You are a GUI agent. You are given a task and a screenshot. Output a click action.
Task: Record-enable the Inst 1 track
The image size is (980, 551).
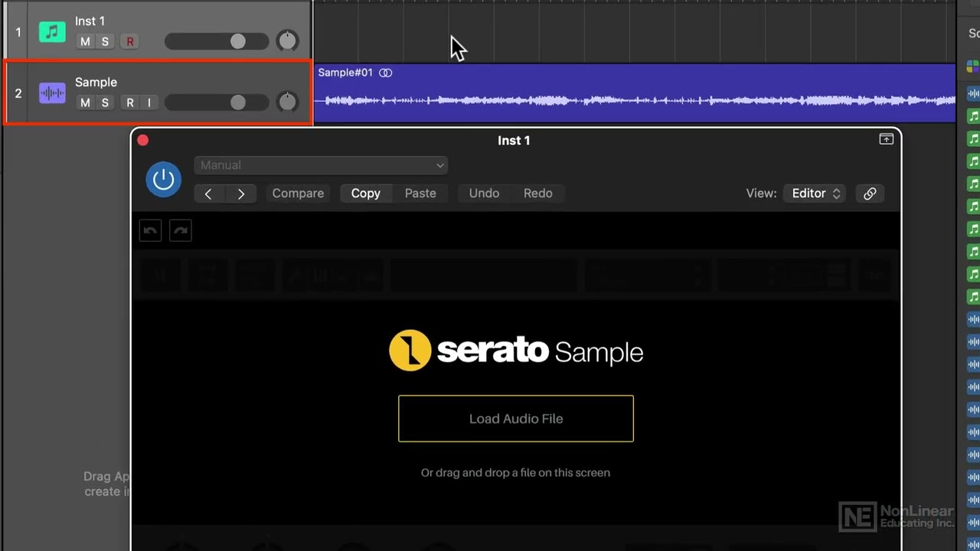130,41
